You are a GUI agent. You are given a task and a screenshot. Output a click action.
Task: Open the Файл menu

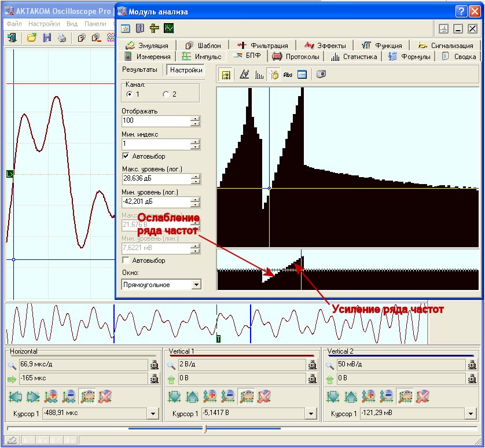(x=14, y=24)
